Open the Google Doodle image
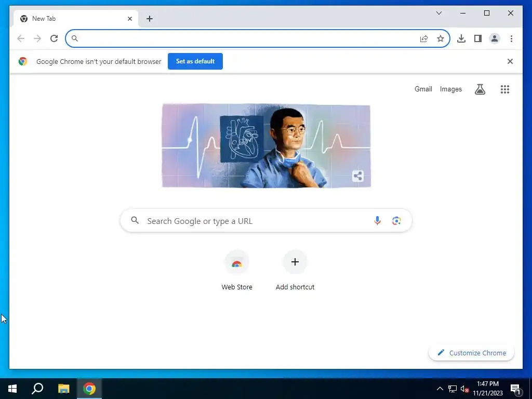This screenshot has height=399, width=532. (266, 145)
